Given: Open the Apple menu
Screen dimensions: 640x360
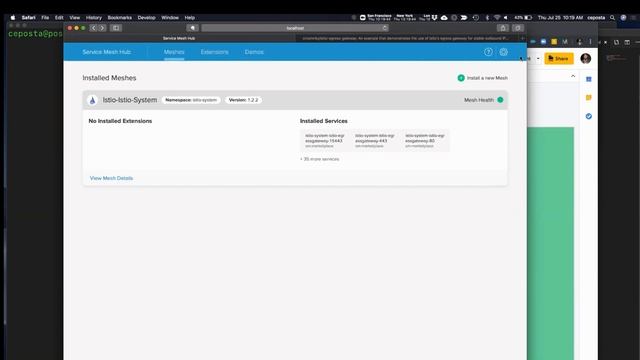Looking at the screenshot, I should click(13, 18).
